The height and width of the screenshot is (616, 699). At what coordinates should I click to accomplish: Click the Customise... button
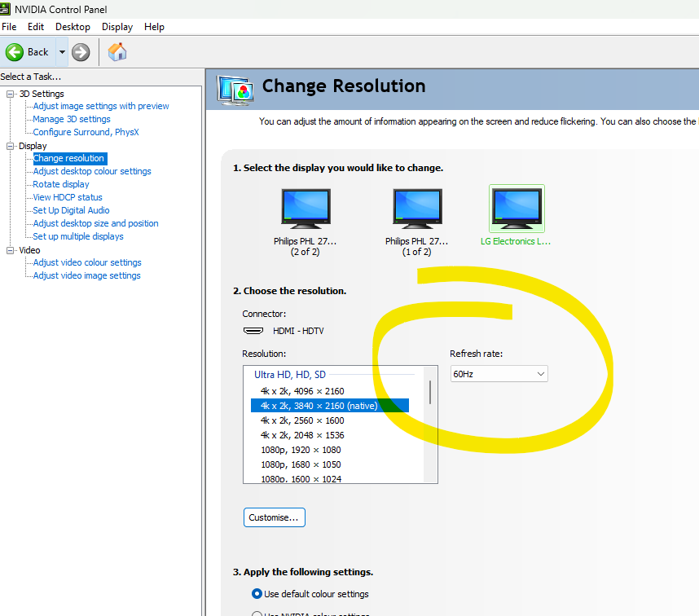[275, 517]
